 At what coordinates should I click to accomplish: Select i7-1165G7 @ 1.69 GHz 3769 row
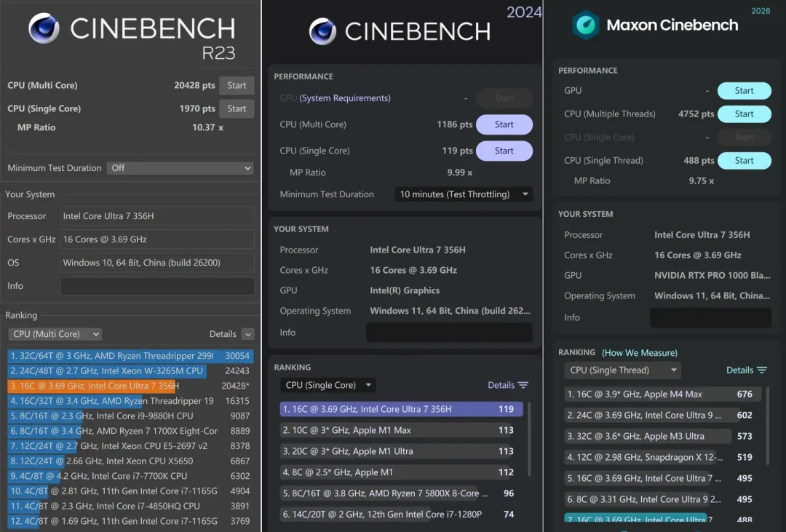(x=130, y=521)
